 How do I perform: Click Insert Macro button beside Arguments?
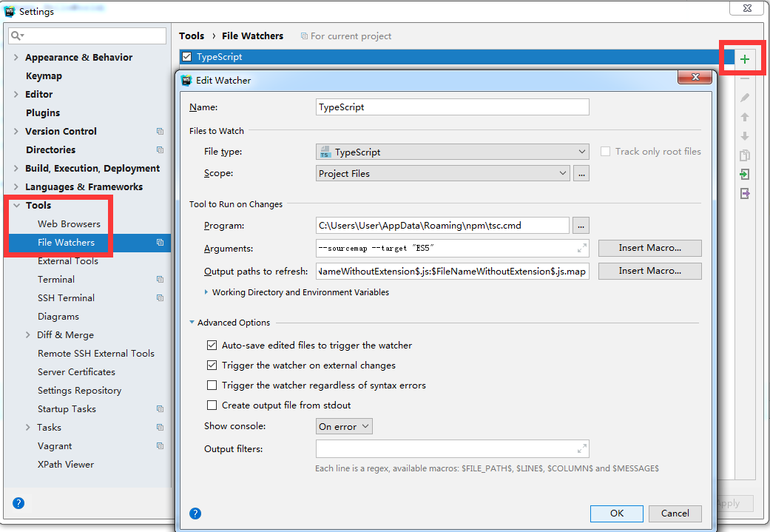click(x=649, y=249)
